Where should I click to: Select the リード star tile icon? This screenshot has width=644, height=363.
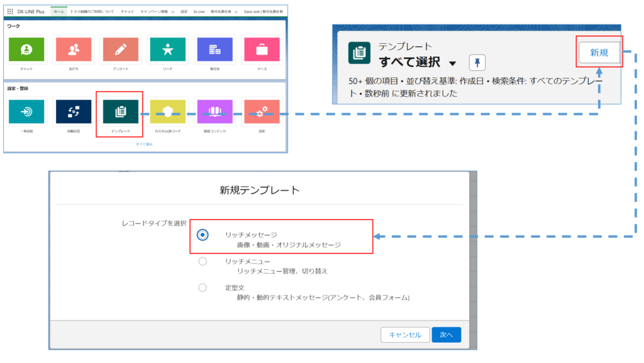click(x=167, y=49)
